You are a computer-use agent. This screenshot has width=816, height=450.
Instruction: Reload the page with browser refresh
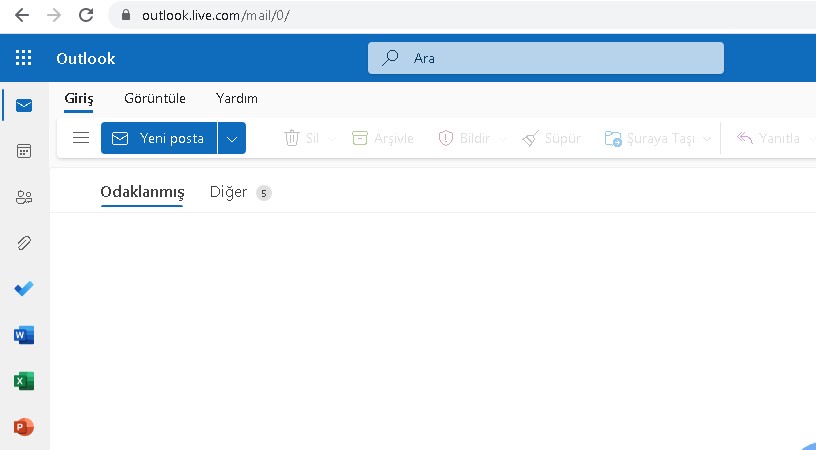(86, 15)
